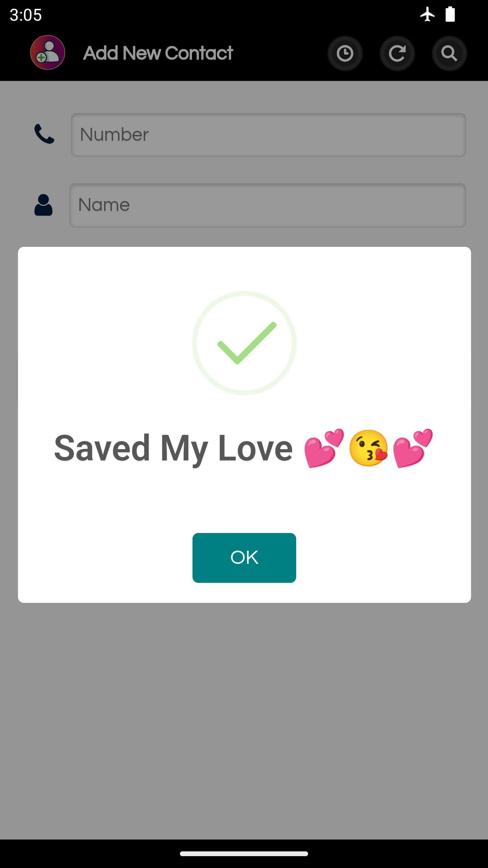This screenshot has height=868, width=488.
Task: Tap the first two-hearts emoji
Action: coord(324,448)
